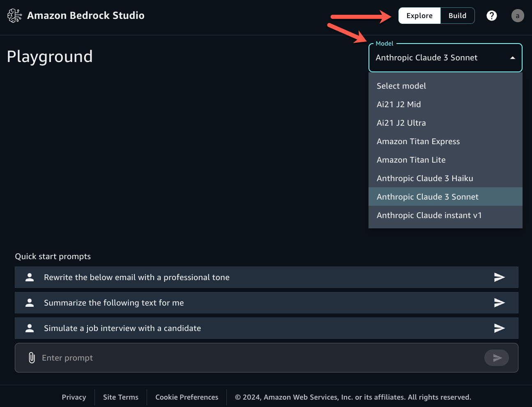Screen dimensions: 532x407
Task: Open Cookie Preferences settings
Action: click(x=187, y=397)
